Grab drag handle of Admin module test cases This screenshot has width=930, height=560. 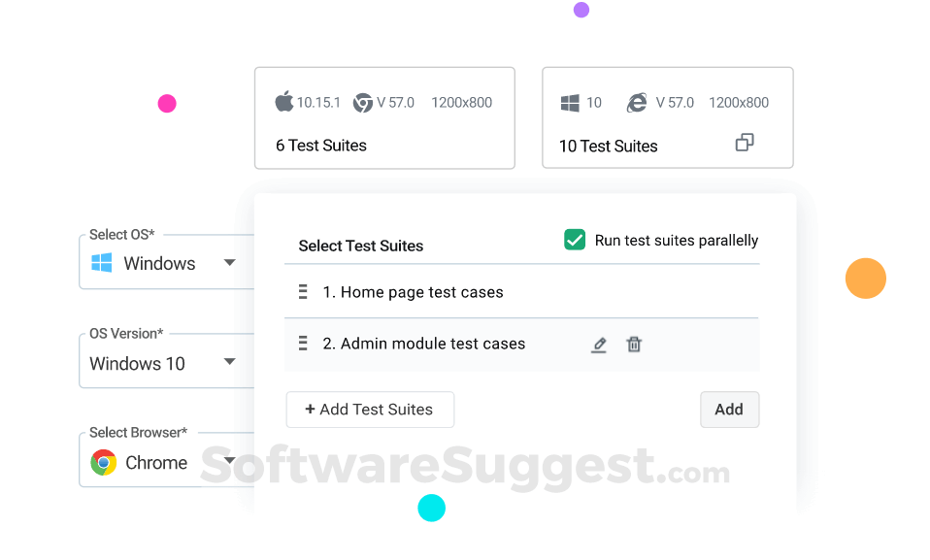(x=303, y=344)
